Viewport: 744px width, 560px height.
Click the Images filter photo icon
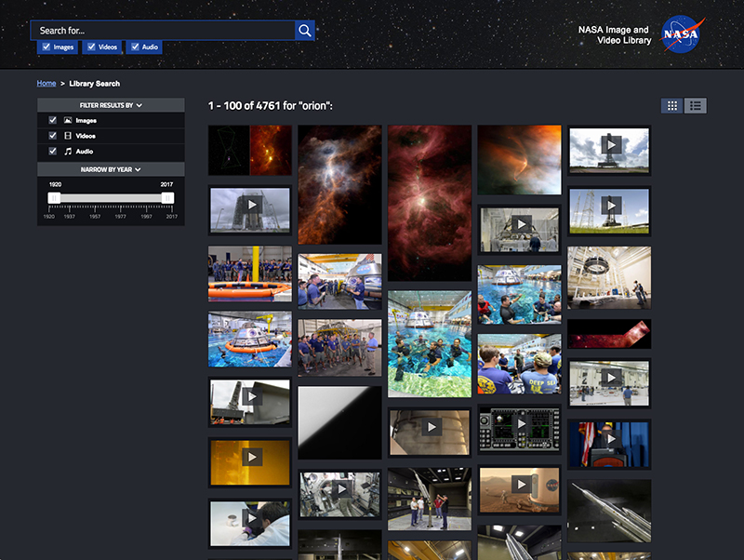coord(68,120)
